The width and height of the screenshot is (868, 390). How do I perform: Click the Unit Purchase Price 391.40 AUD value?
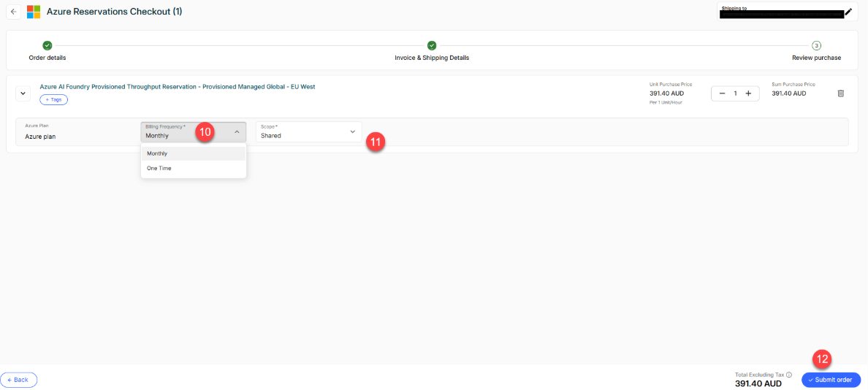point(666,93)
